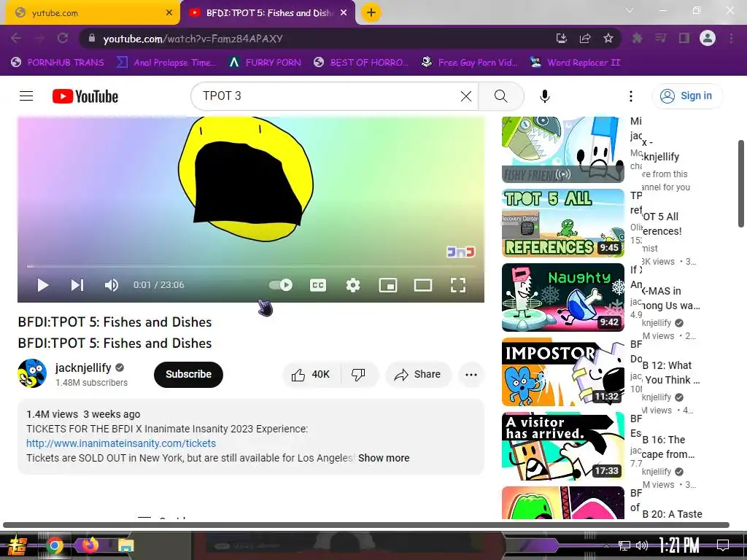This screenshot has height=560, width=747.
Task: Expand description with Show more
Action: (x=384, y=458)
